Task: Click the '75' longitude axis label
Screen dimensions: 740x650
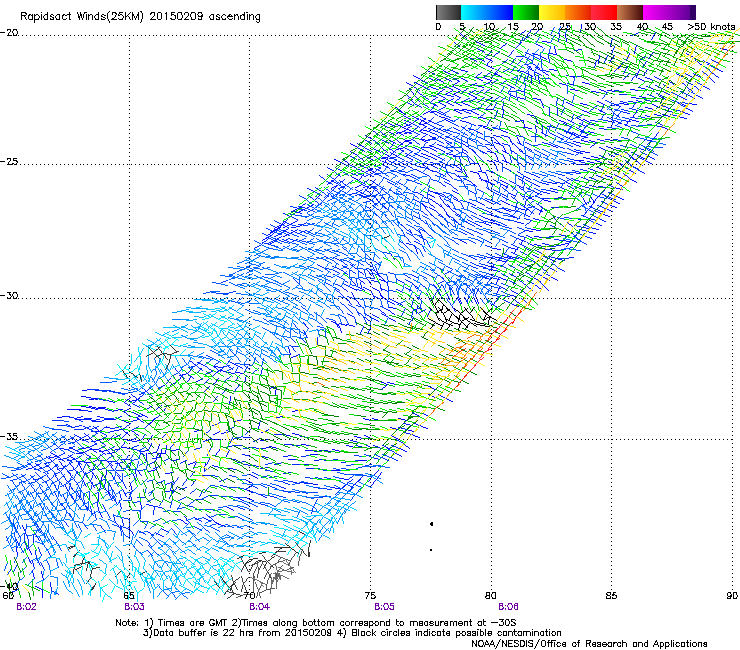Action: tap(370, 596)
